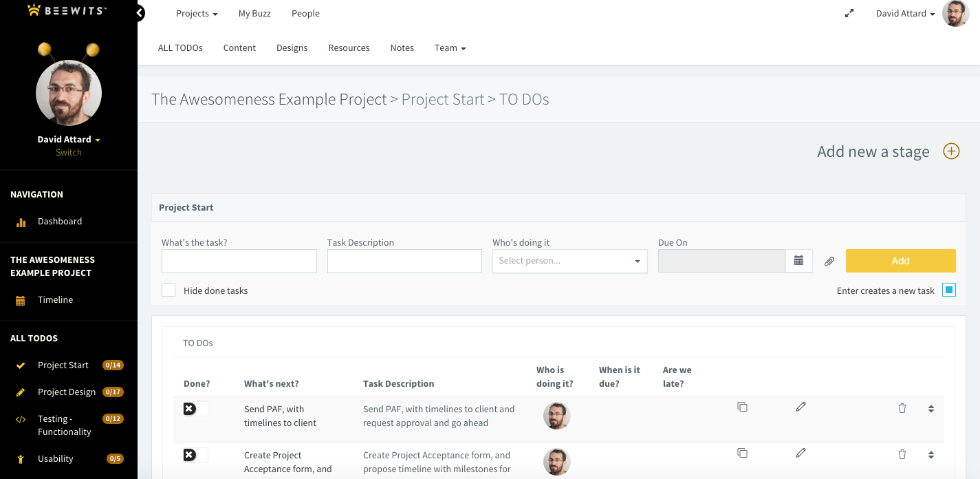Click the Due On date field
The width and height of the screenshot is (980, 479).
(722, 261)
